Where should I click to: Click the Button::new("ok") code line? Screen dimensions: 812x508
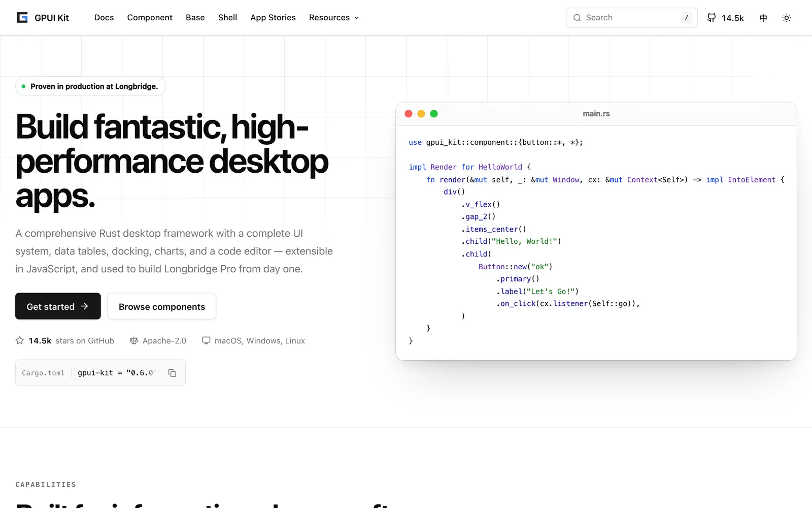(516, 267)
